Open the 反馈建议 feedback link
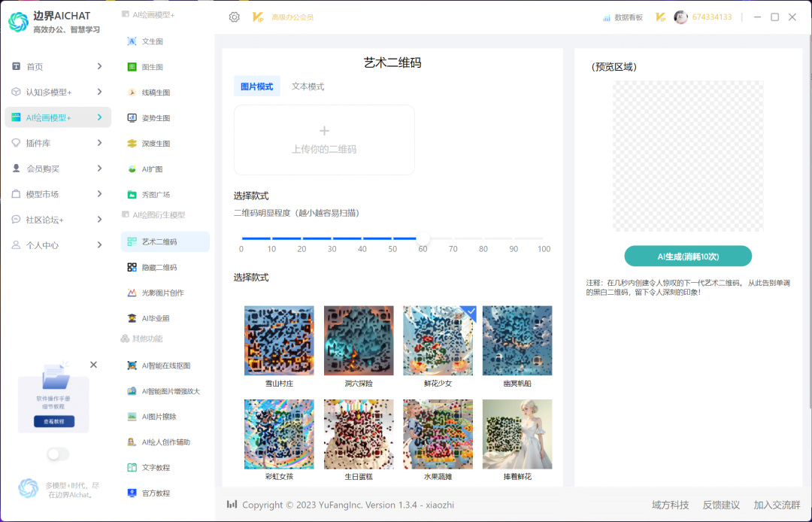 722,505
